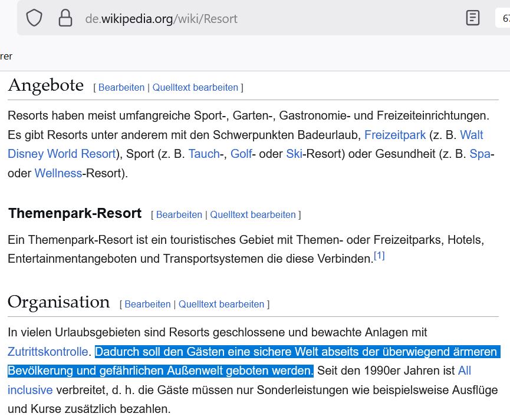The width and height of the screenshot is (510, 420).
Task: Open the Tauch link
Action: (204, 154)
